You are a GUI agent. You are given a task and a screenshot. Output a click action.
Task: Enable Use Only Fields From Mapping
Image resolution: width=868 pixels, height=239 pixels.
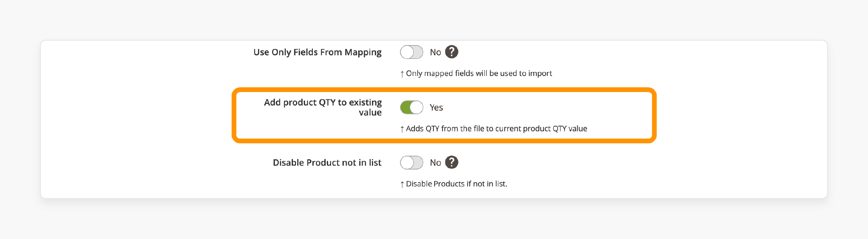411,52
